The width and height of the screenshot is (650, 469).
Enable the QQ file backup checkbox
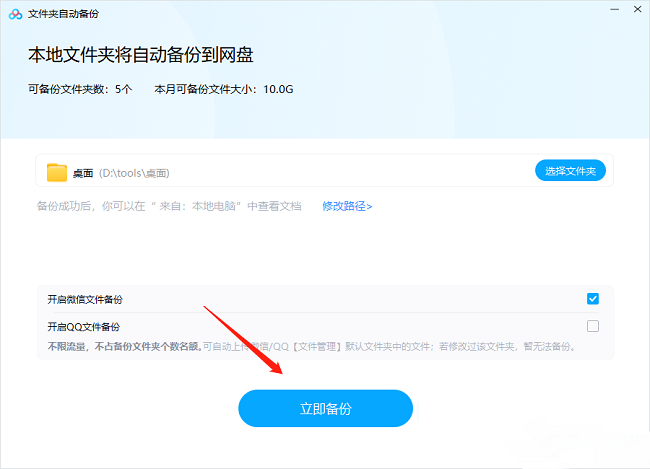[593, 326]
